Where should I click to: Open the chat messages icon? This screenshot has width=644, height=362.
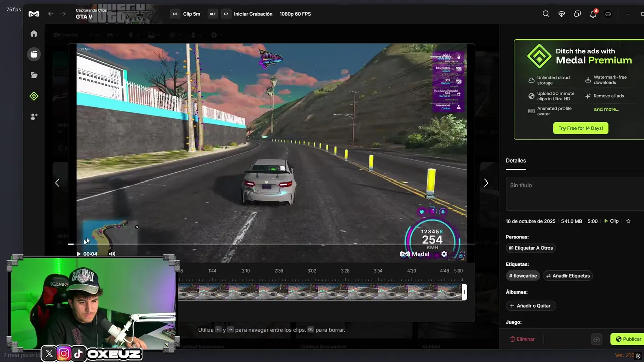577,14
